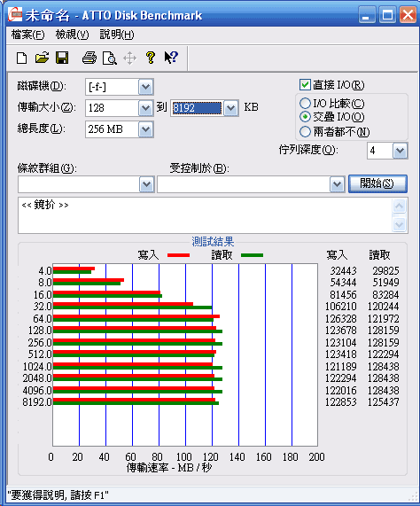The width and height of the screenshot is (420, 506).
Task: Click the read value 29825
Action: (385, 271)
